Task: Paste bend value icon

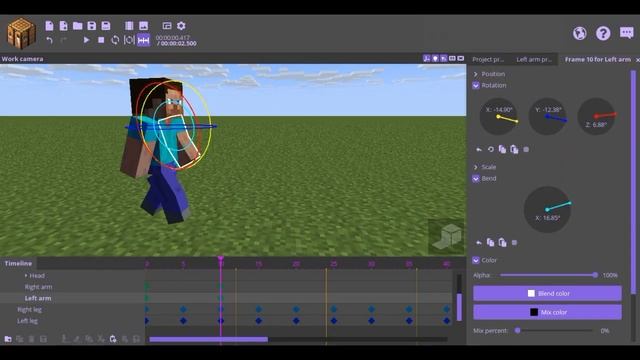Action: pyautogui.click(x=502, y=243)
